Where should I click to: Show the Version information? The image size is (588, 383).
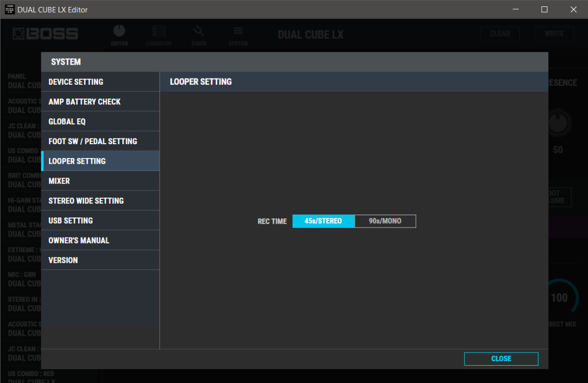(x=100, y=260)
